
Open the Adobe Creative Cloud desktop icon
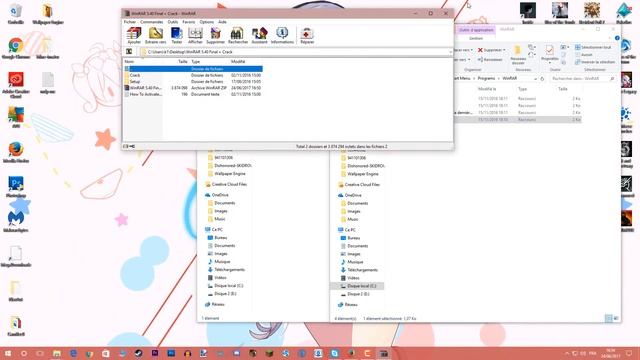[16, 84]
